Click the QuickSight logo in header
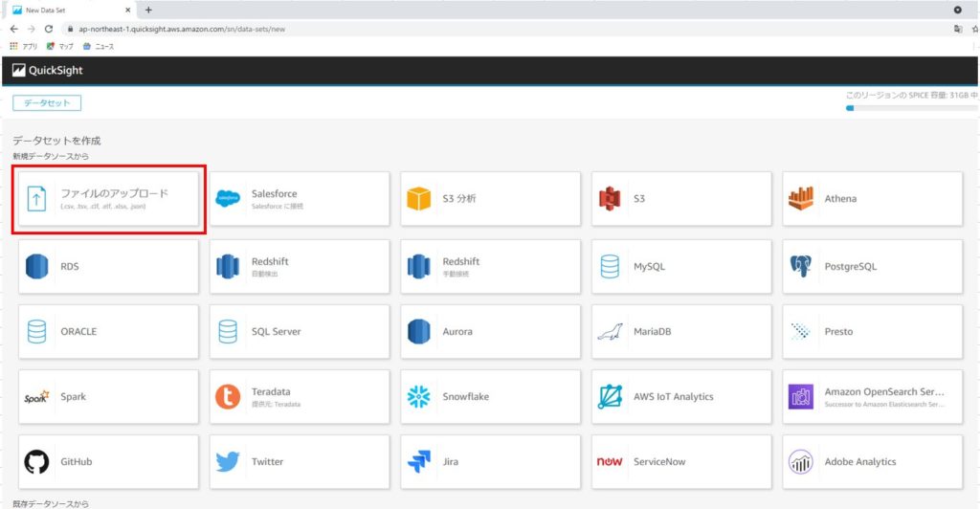Image resolution: width=980 pixels, height=509 pixels. [48, 70]
